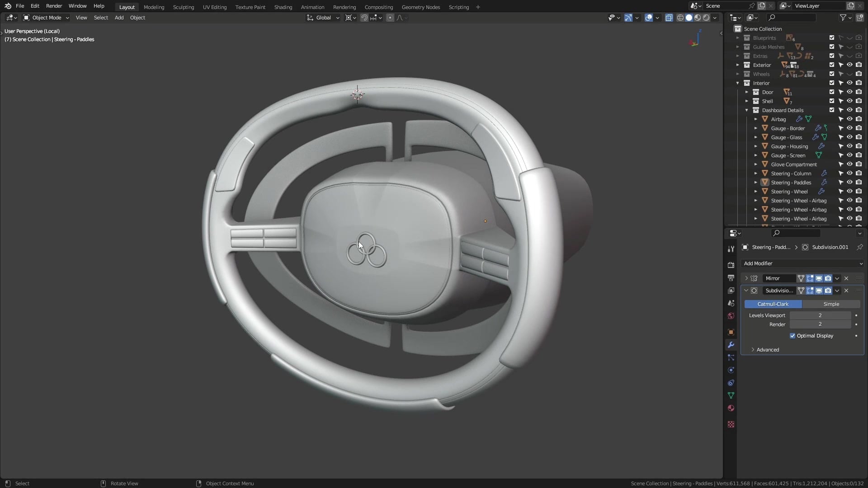Open the Add Modifier dropdown
The image size is (868, 488).
click(802, 263)
